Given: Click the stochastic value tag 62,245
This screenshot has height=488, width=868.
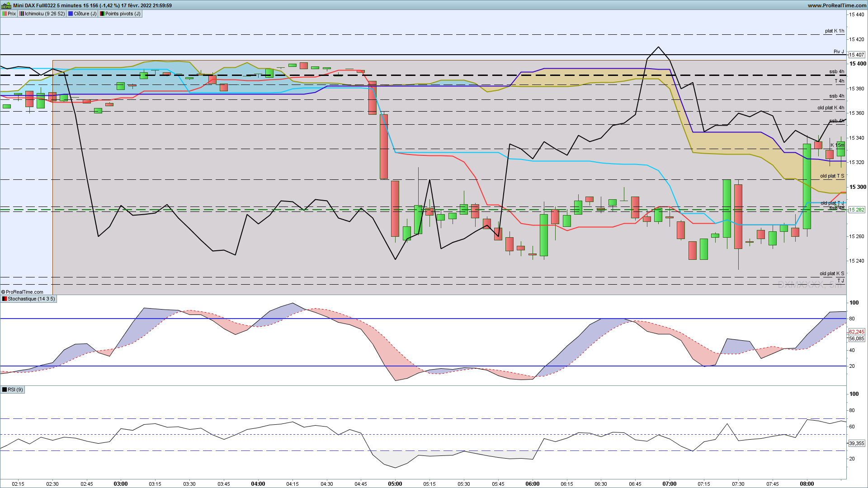Looking at the screenshot, I should coord(856,332).
